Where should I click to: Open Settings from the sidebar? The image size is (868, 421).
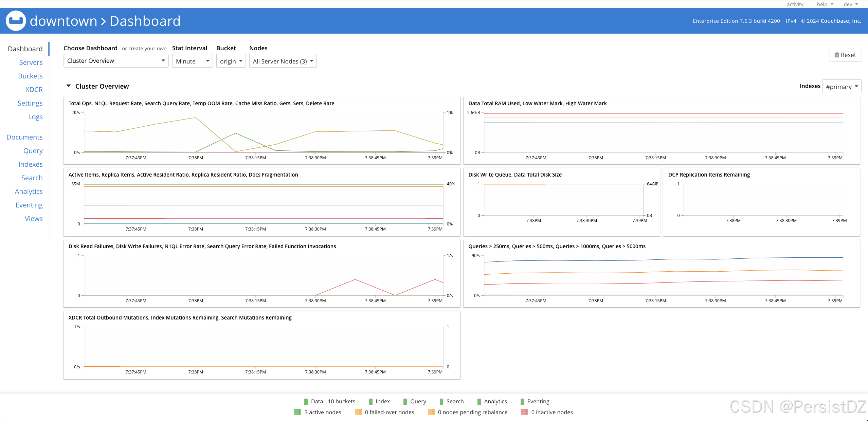click(30, 103)
